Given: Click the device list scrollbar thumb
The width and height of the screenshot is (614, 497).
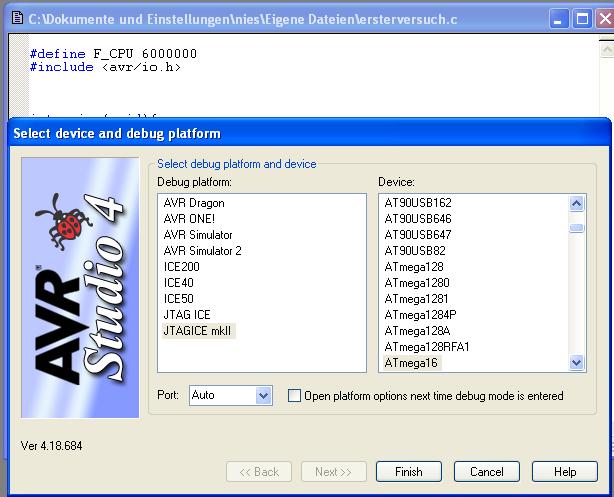Looking at the screenshot, I should point(576,228).
